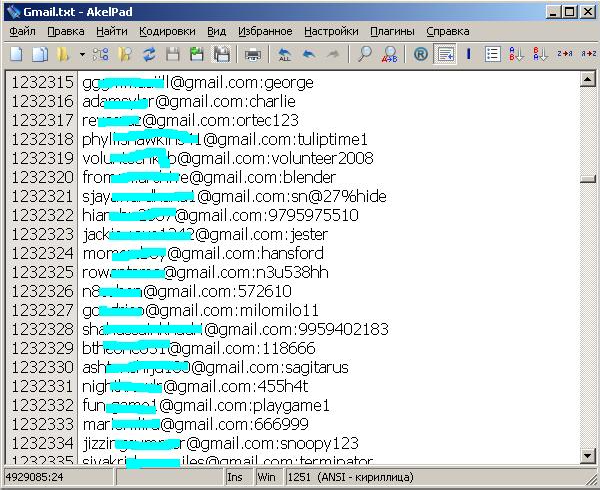Image resolution: width=600 pixels, height=491 pixels.
Task: Click the Win newline format status field
Action: click(x=267, y=478)
